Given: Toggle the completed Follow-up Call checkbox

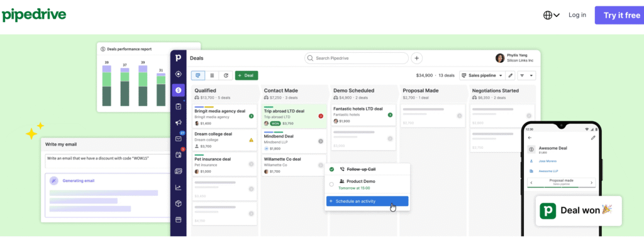Looking at the screenshot, I should tap(331, 169).
